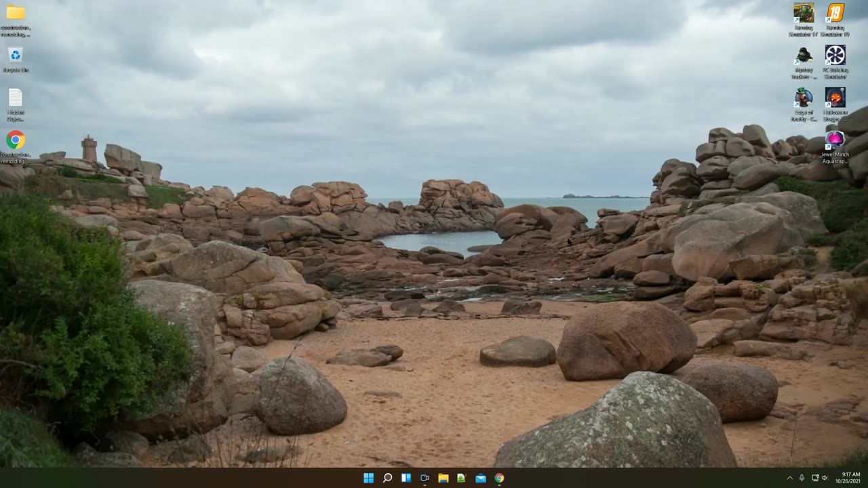Select the yellow construction remodeling folder

coord(16,20)
